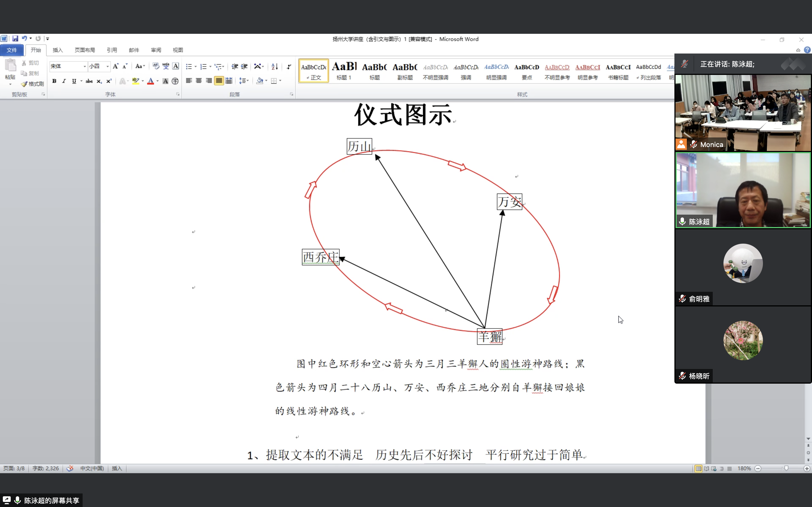Switch to the 插入 ribbon tab

pos(58,50)
